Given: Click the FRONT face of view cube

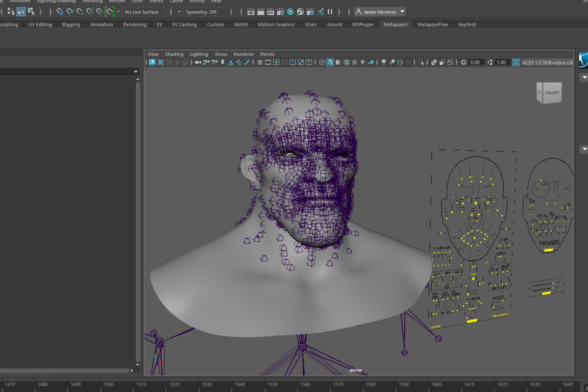Looking at the screenshot, I should click(552, 93).
